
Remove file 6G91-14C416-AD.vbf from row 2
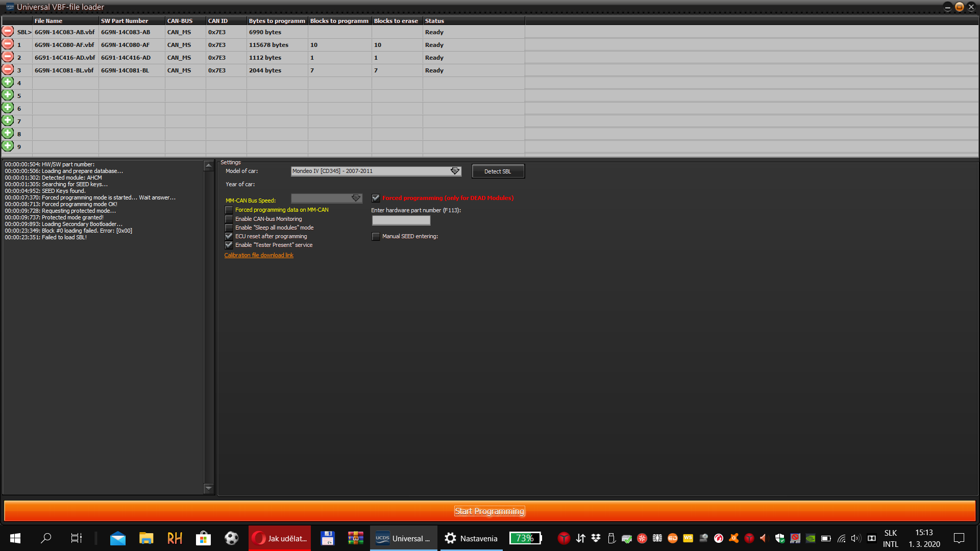point(8,57)
